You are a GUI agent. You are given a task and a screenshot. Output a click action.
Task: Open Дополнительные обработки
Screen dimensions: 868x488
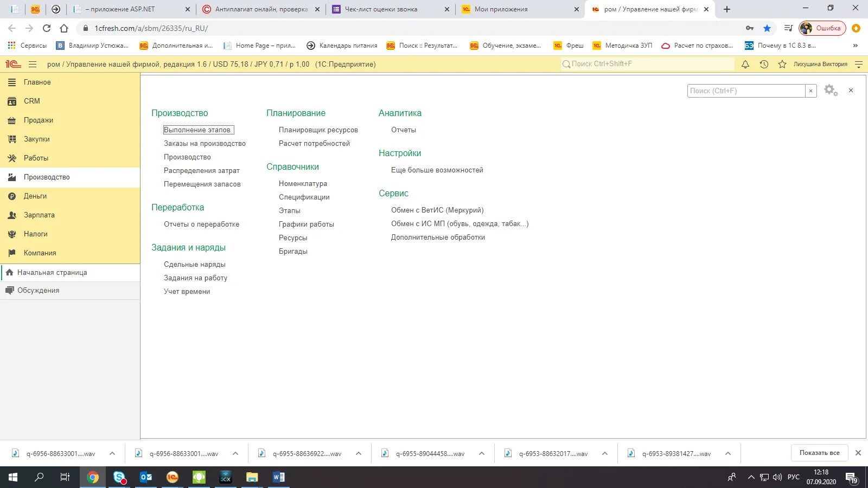coord(438,237)
